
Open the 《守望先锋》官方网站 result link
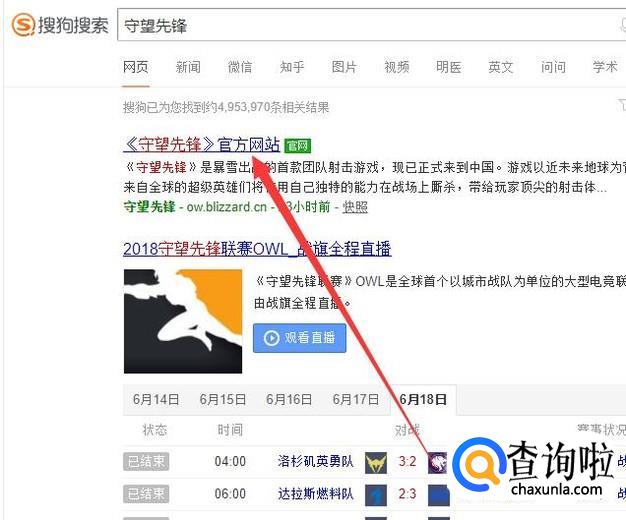coord(202,145)
